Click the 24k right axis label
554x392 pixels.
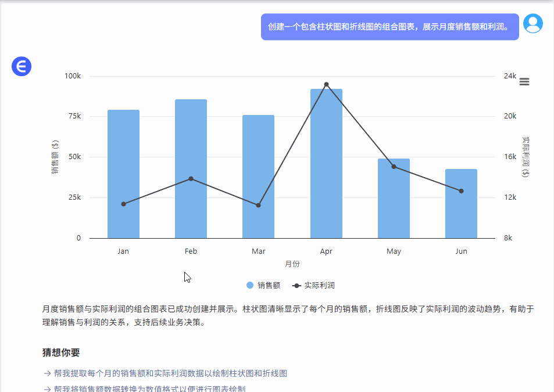pyautogui.click(x=510, y=76)
